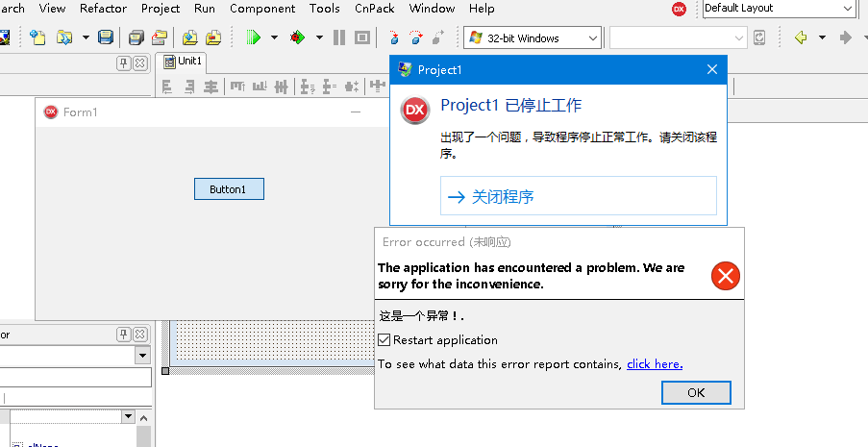Screen dimensions: 868x447
Task: Open the Component menu
Action: pos(262,9)
